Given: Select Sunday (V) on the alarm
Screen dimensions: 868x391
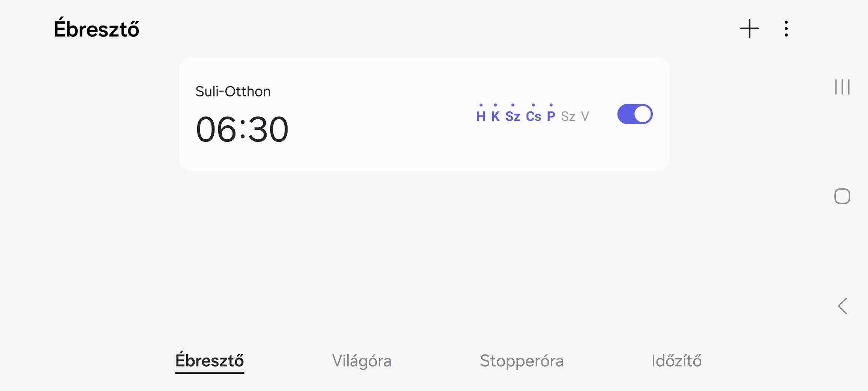Looking at the screenshot, I should click(585, 116).
